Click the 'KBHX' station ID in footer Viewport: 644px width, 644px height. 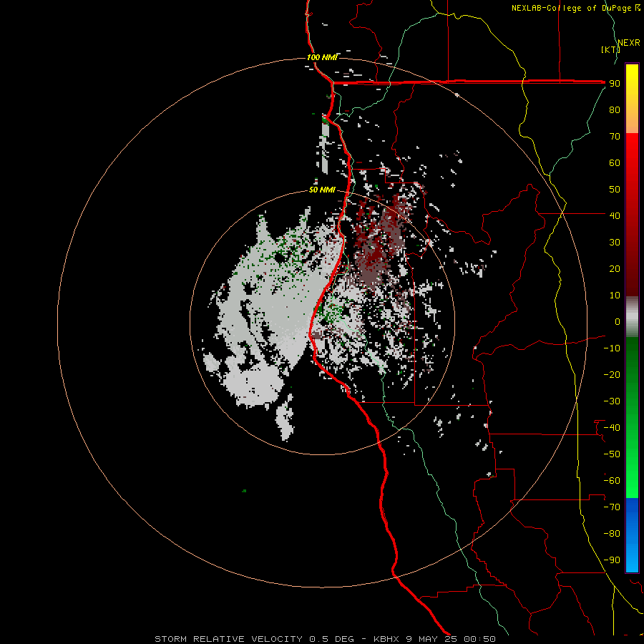point(386,639)
